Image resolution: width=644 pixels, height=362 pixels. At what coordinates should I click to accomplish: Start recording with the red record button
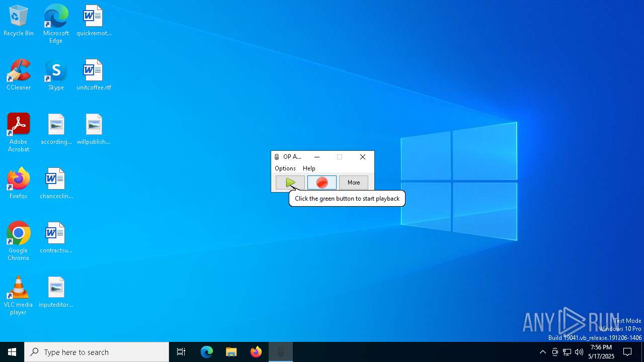click(x=322, y=183)
